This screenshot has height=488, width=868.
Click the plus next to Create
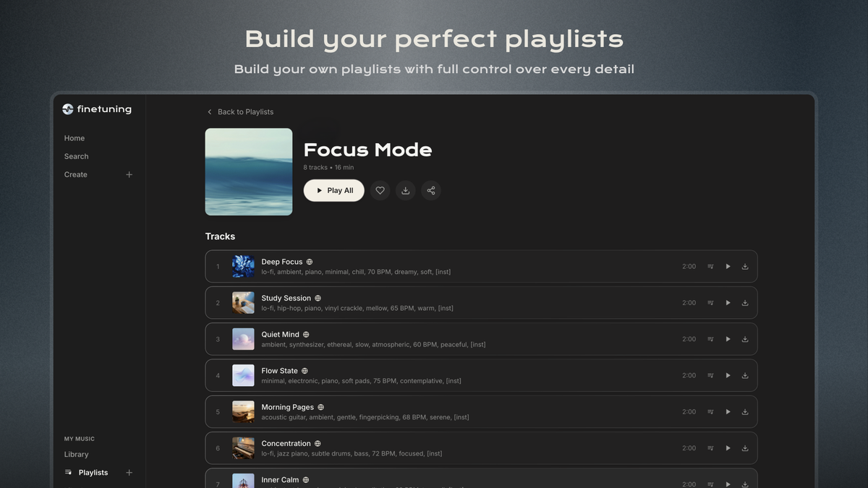pyautogui.click(x=129, y=174)
